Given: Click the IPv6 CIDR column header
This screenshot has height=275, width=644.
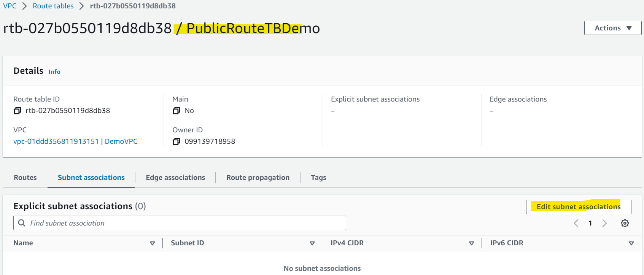Looking at the screenshot, I should [x=507, y=243].
